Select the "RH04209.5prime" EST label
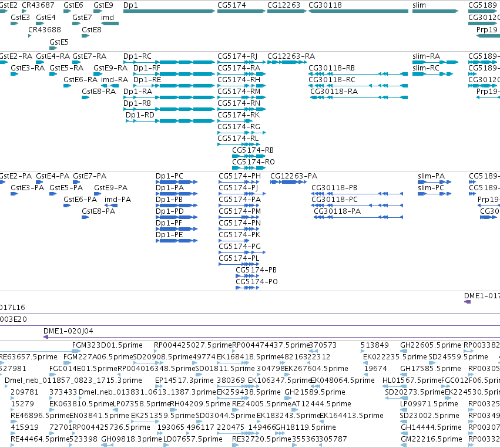500x448 pixels. click(x=200, y=404)
